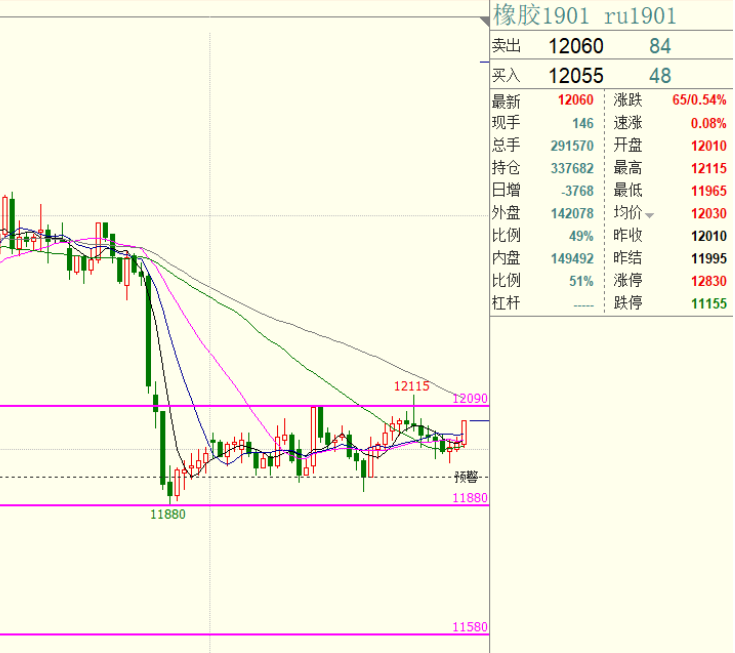Click the 内盘 value 149492
Screen dimensions: 735x653
[572, 258]
